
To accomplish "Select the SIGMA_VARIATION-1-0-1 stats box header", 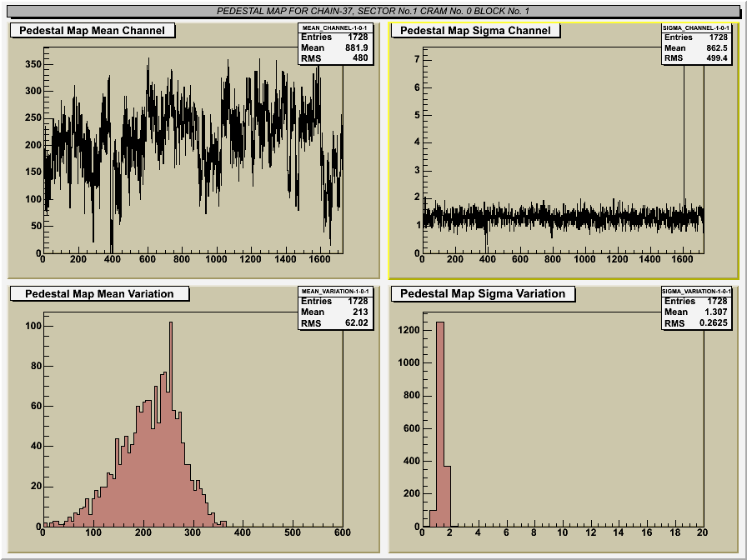I will click(696, 291).
